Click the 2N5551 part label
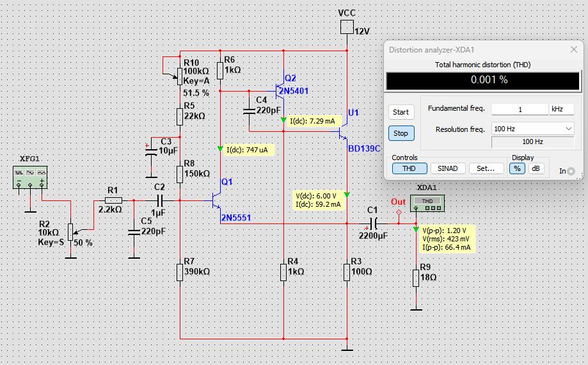 [236, 218]
